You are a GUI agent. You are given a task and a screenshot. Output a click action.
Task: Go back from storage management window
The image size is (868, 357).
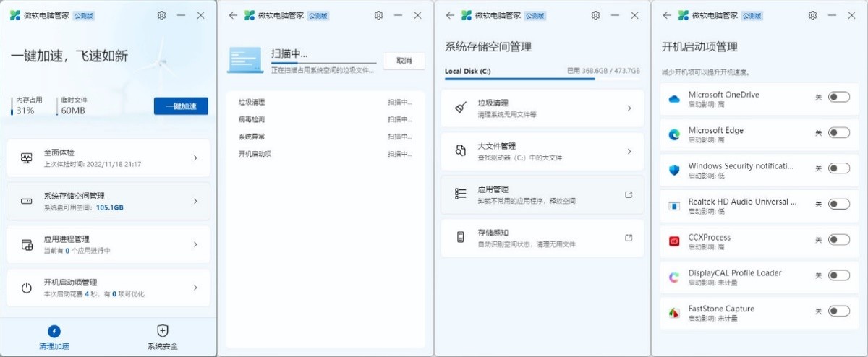449,15
